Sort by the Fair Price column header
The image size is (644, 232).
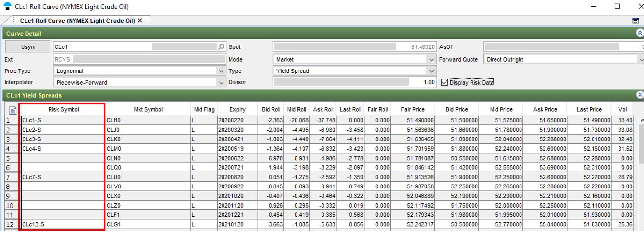click(x=413, y=110)
